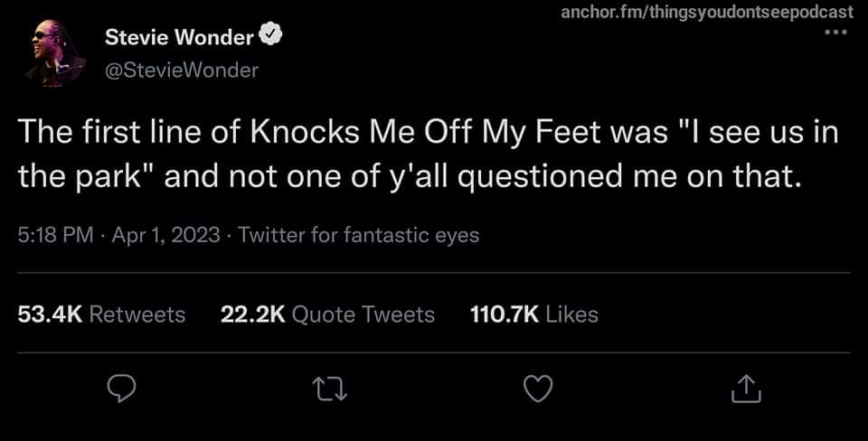Screen dimensions: 868x441
Task: Open Stevie Wonder's profile avatar
Action: (x=55, y=56)
